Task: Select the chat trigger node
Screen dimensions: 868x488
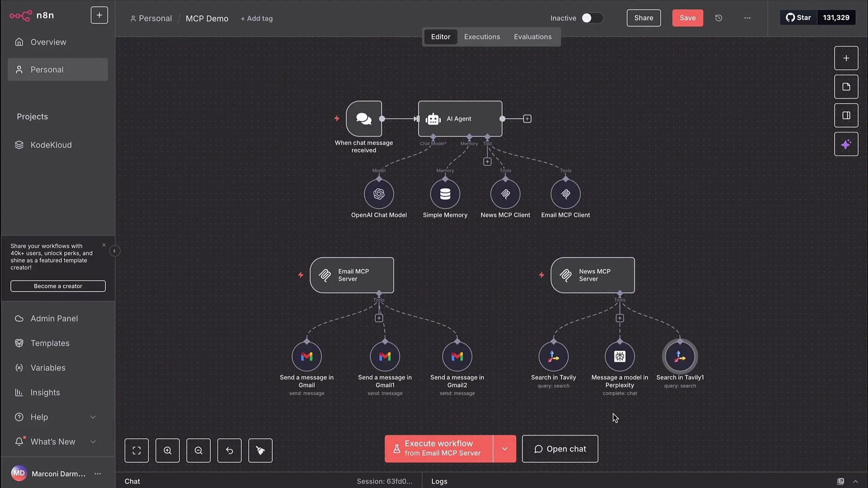Action: (364, 119)
